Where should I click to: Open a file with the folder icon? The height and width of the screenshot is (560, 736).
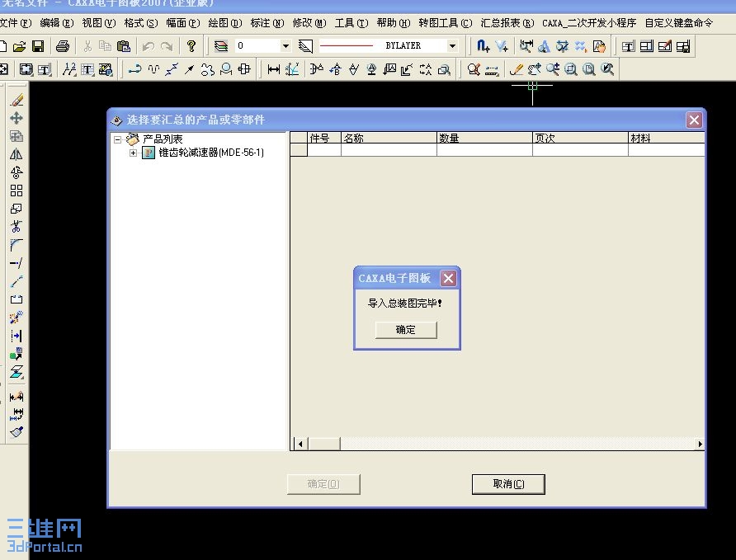[19, 46]
